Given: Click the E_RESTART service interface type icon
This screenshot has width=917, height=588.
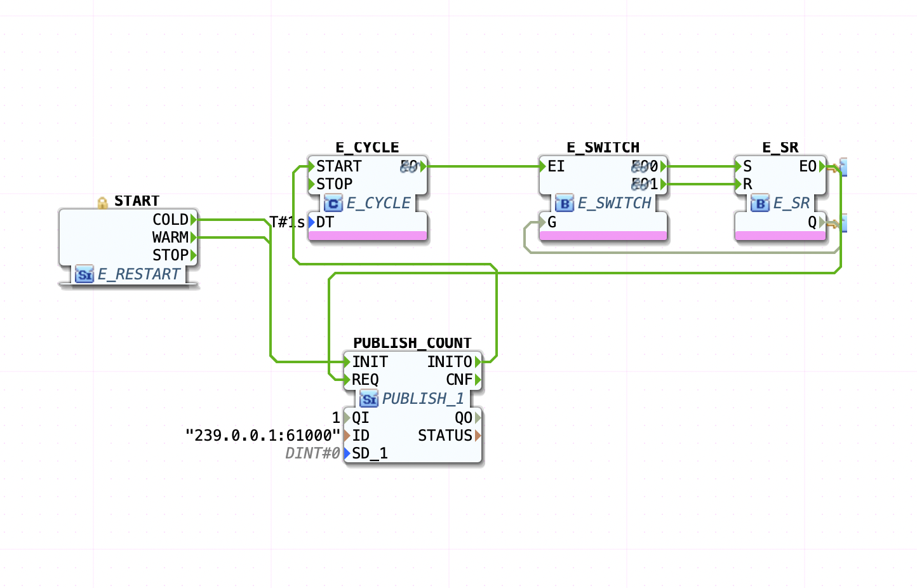Looking at the screenshot, I should click(x=84, y=274).
